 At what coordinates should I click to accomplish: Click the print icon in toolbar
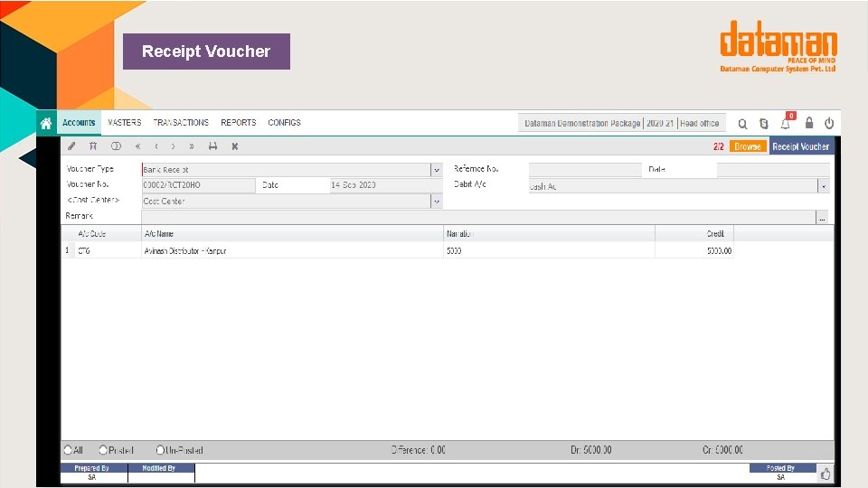tap(212, 146)
